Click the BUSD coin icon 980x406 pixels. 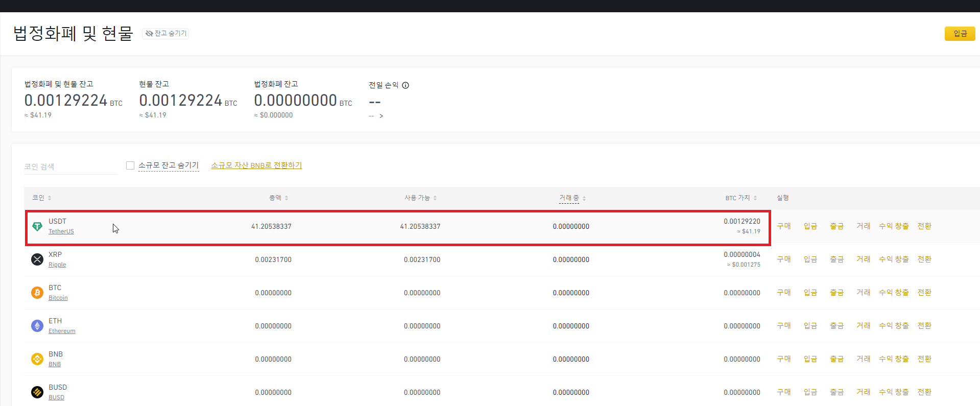tap(37, 392)
